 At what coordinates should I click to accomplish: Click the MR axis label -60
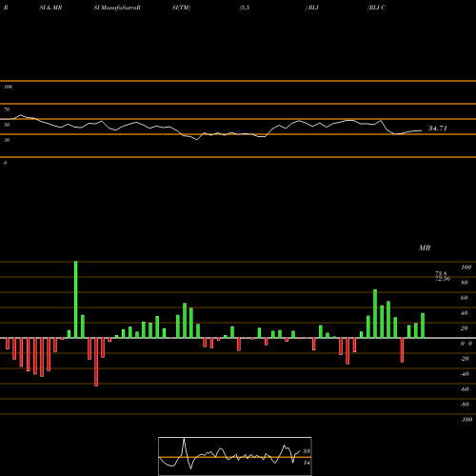click(x=465, y=389)
